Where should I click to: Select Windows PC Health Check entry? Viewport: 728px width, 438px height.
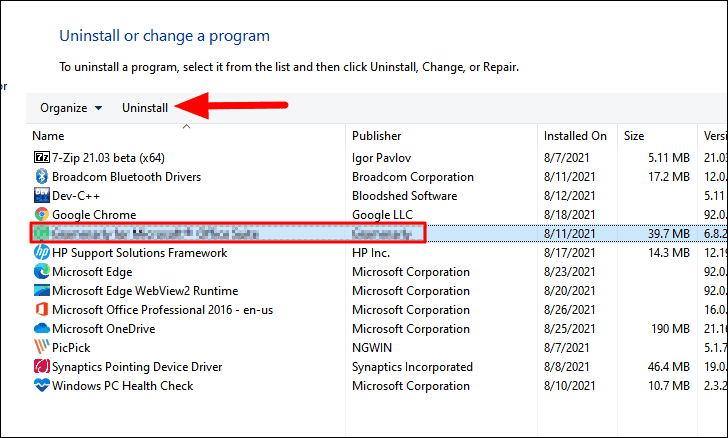tap(123, 386)
